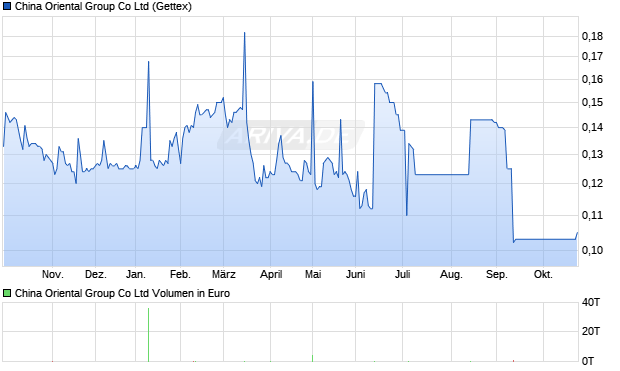The width and height of the screenshot is (620, 371).
Task: Click the 'Nov.' month label
Action: (x=53, y=274)
